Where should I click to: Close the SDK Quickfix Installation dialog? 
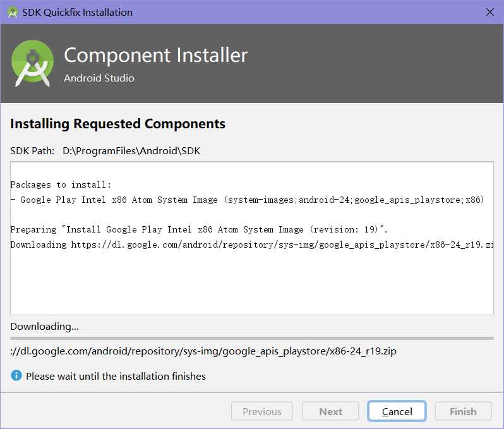(490, 12)
